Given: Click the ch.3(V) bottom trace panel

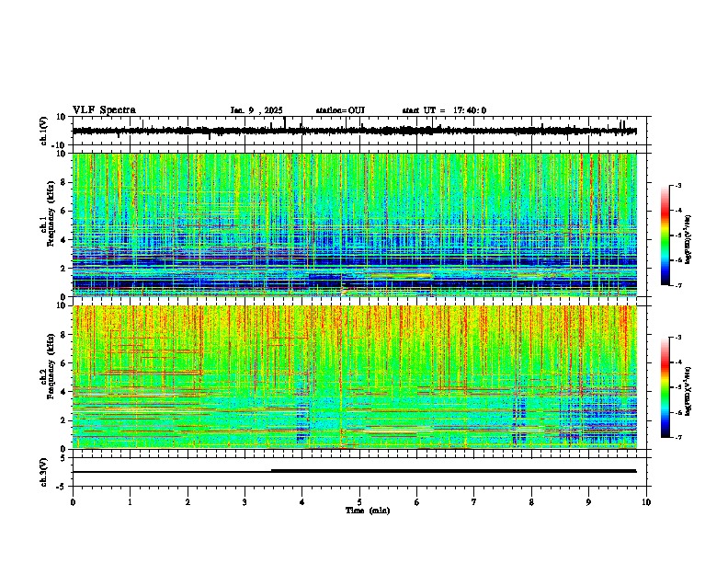Looking at the screenshot, I should point(361,472).
